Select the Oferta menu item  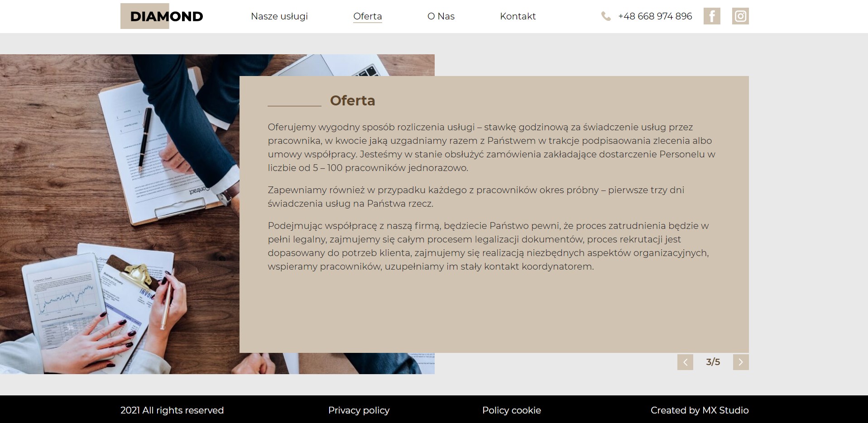coord(368,16)
